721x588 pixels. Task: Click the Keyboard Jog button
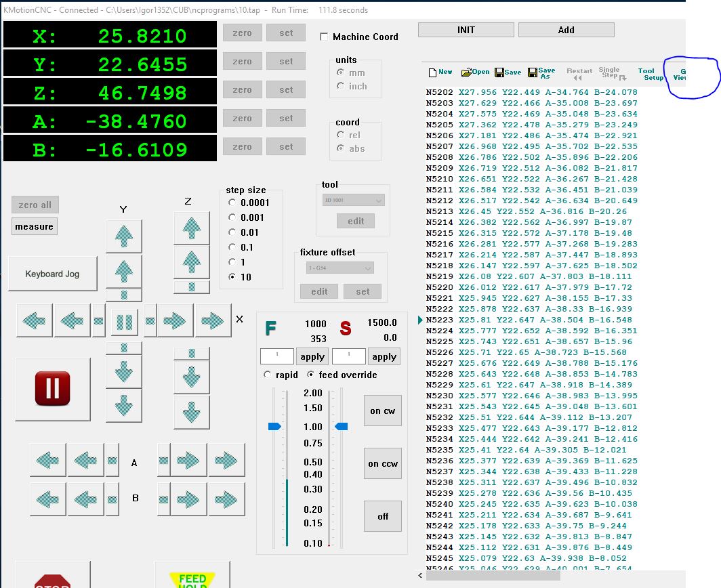pos(52,274)
